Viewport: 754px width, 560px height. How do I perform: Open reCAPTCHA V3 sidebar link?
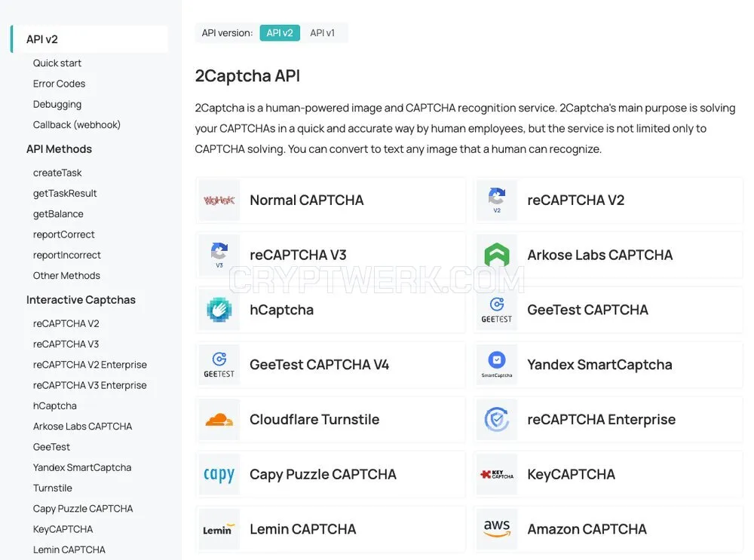[x=66, y=344]
